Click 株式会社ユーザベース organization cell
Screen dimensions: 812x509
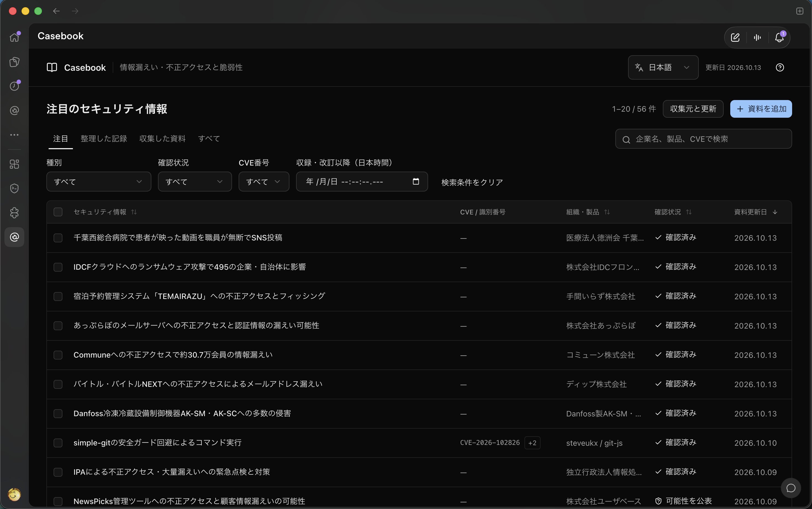pos(603,501)
